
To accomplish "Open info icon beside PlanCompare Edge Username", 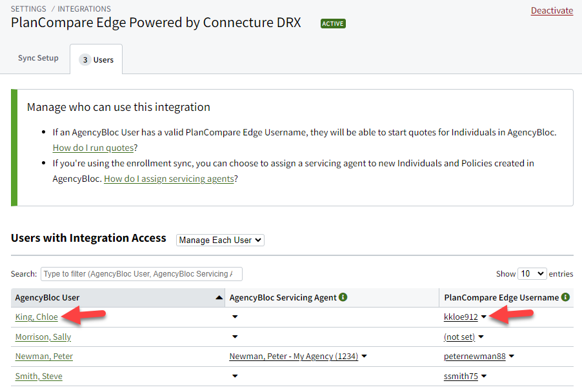I will point(565,297).
